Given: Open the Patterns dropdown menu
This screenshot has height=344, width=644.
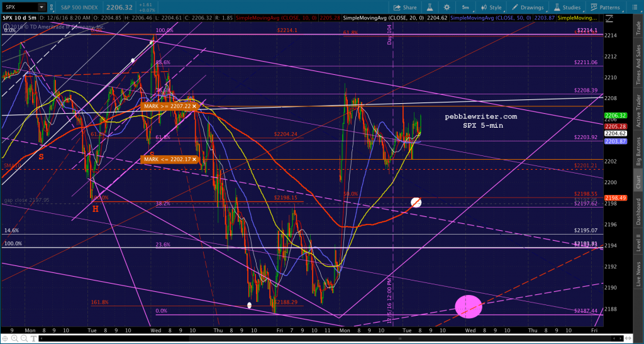Looking at the screenshot, I should tap(605, 7).
